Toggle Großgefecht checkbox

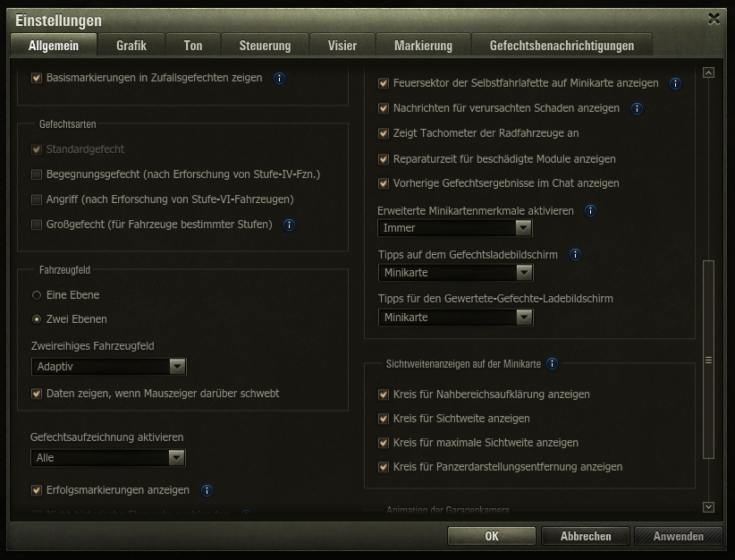[x=37, y=225]
